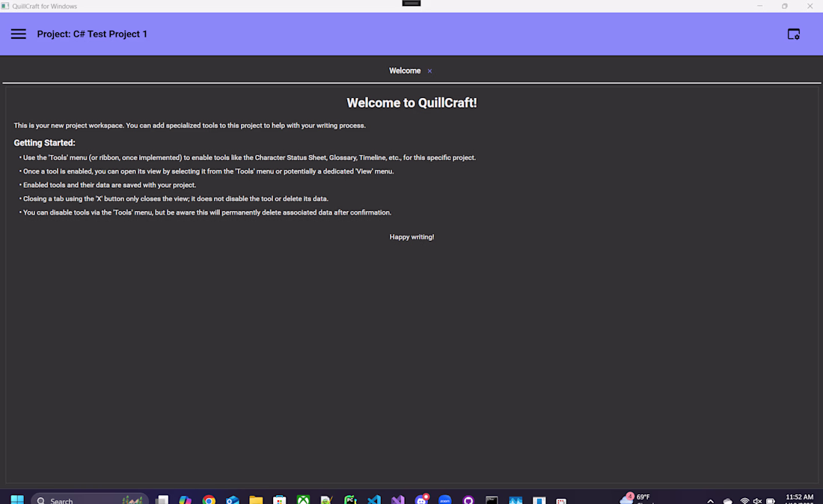Click the bullet about closing a tab with 'X'
This screenshot has width=823, height=504.
pos(174,199)
